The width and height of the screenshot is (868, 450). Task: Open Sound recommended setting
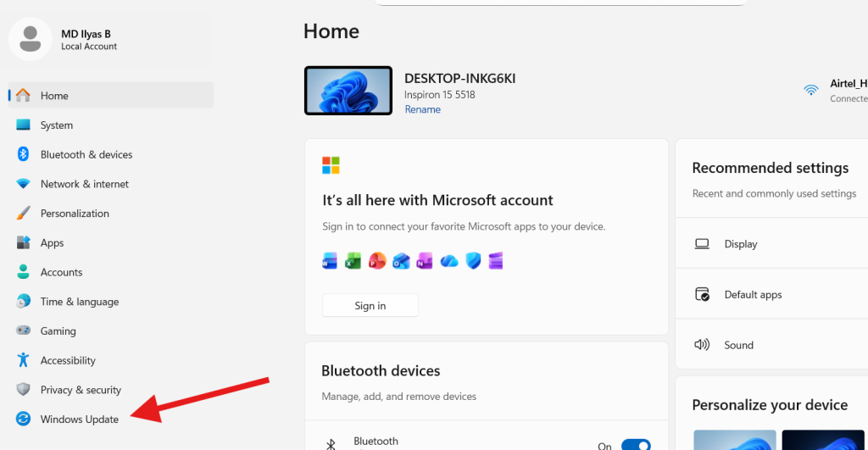(x=771, y=344)
